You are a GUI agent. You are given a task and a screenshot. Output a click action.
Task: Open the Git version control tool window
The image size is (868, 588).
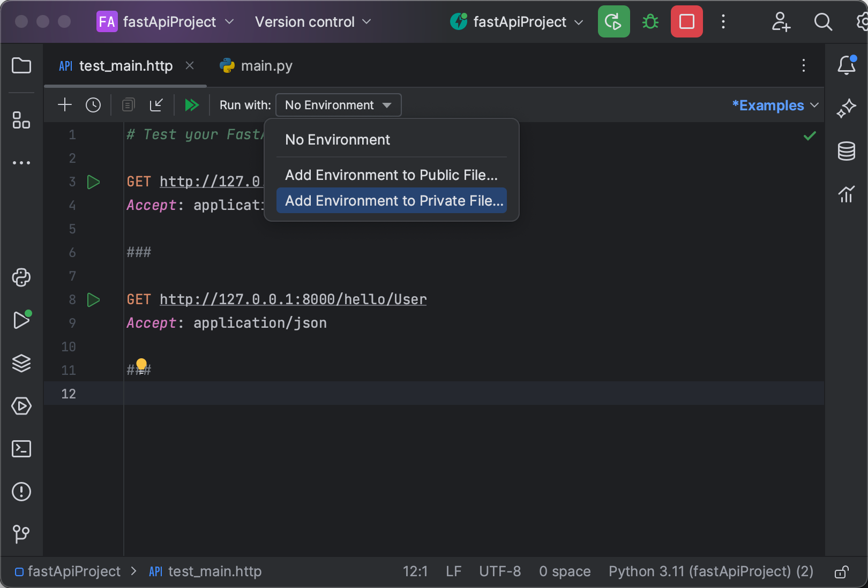21,534
